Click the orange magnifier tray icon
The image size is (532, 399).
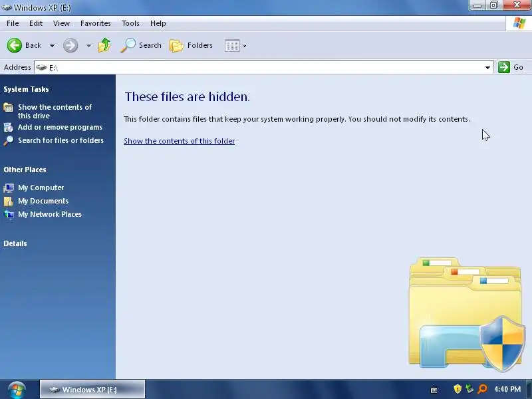coord(482,389)
